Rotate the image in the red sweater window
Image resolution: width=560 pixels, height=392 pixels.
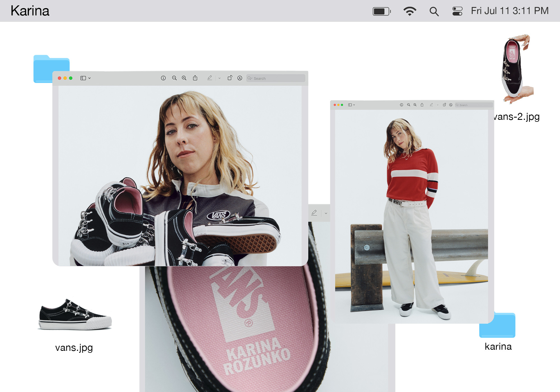pos(444,105)
